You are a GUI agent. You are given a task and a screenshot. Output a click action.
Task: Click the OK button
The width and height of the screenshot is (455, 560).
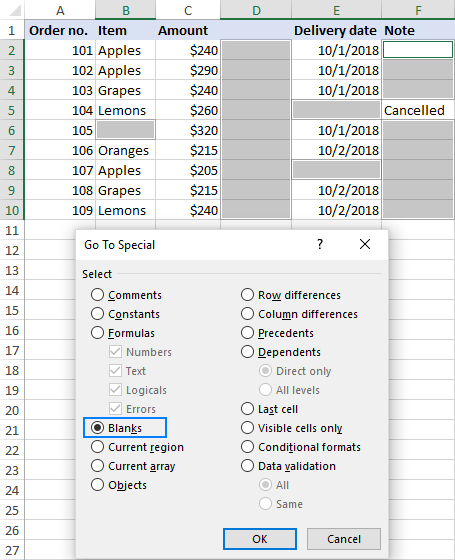click(260, 539)
